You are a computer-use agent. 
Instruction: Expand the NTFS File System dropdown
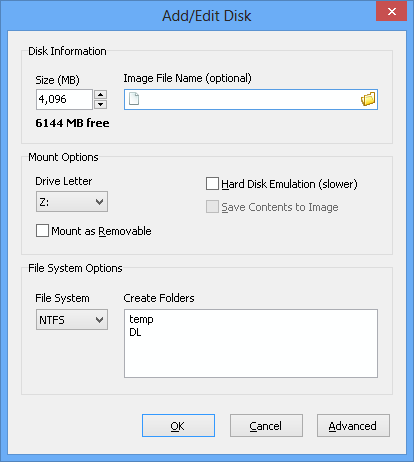tap(72, 320)
